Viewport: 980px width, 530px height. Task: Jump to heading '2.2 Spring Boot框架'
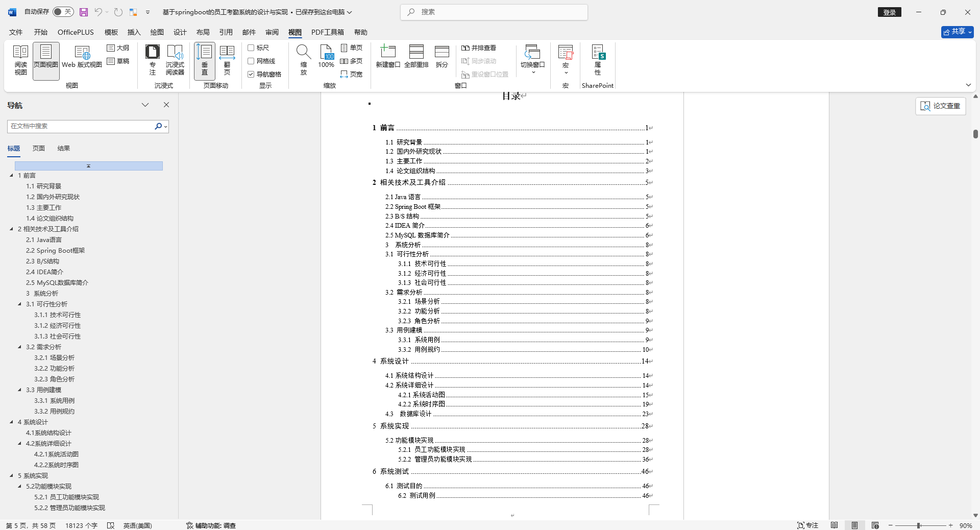[x=56, y=250]
